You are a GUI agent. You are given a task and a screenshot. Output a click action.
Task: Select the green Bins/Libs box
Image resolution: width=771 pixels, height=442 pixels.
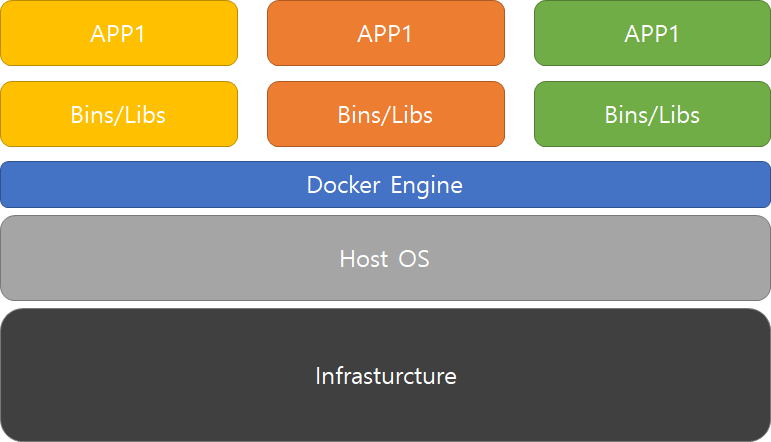[x=652, y=114]
